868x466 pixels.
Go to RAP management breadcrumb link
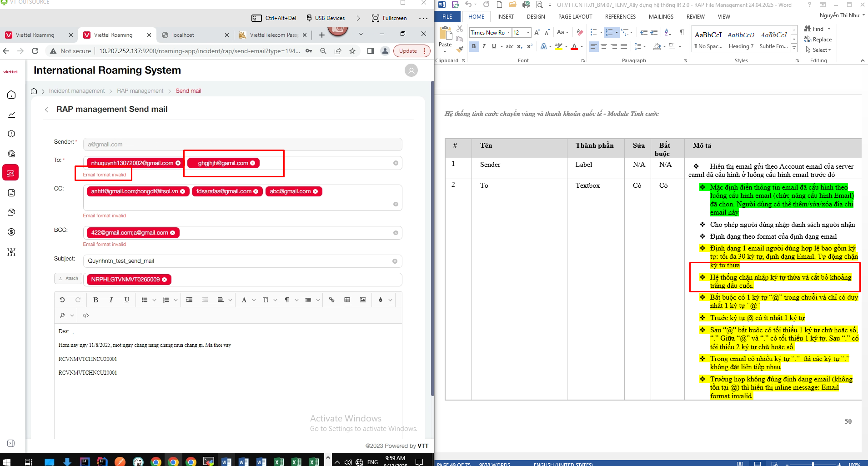coord(140,91)
